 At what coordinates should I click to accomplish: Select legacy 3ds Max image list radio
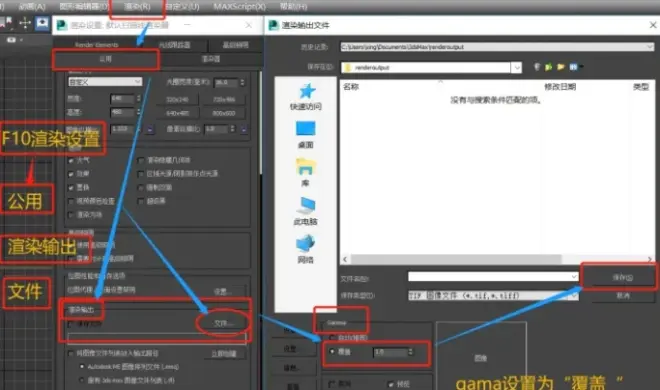click(82, 380)
